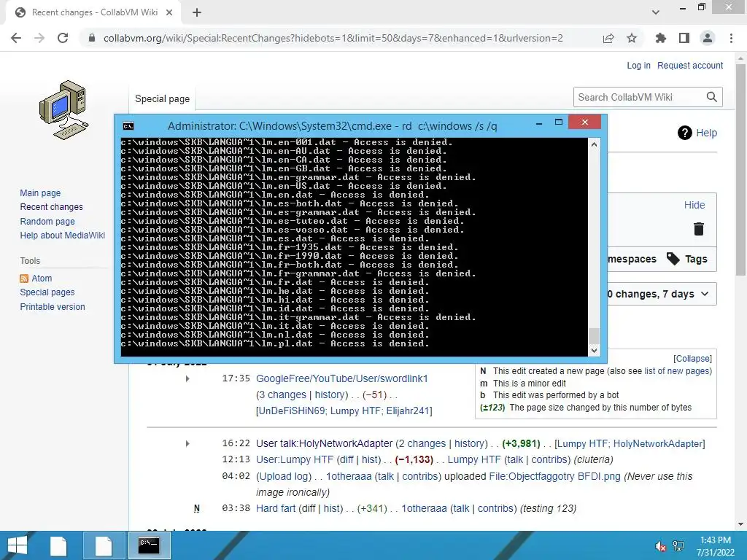The width and height of the screenshot is (747, 560).
Task: Collapse the legend box
Action: click(x=692, y=359)
